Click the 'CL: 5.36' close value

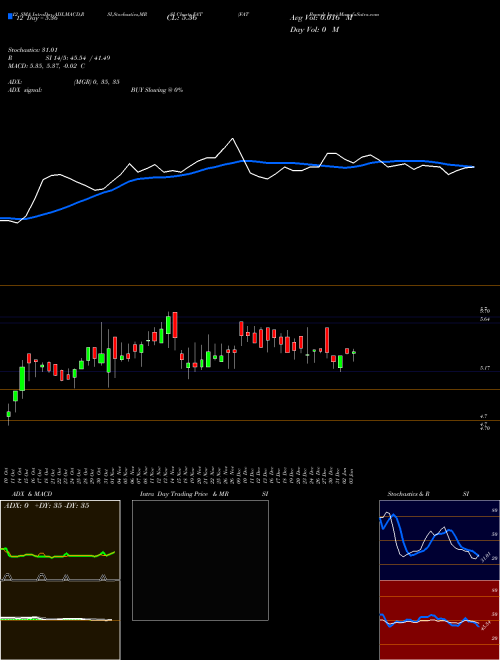[x=181, y=19]
